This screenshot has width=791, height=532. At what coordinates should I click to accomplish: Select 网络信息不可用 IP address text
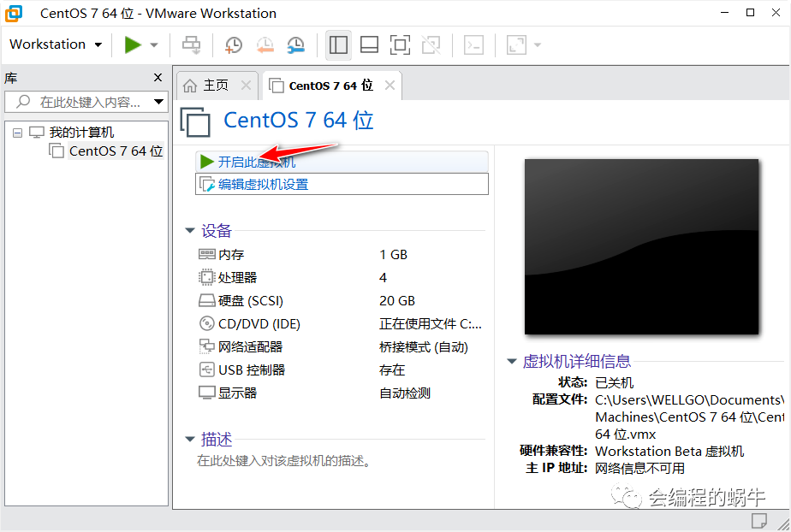tap(640, 468)
